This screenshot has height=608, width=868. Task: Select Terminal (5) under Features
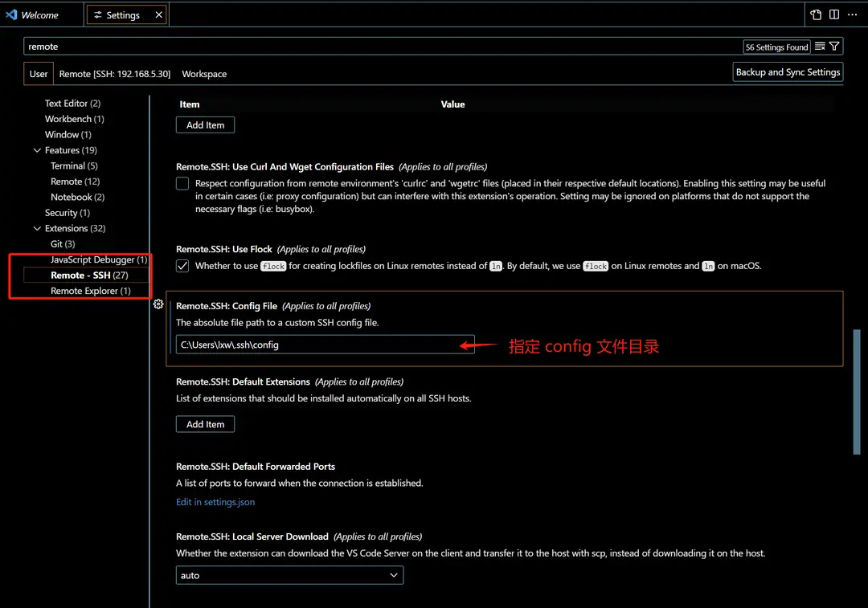pos(74,166)
